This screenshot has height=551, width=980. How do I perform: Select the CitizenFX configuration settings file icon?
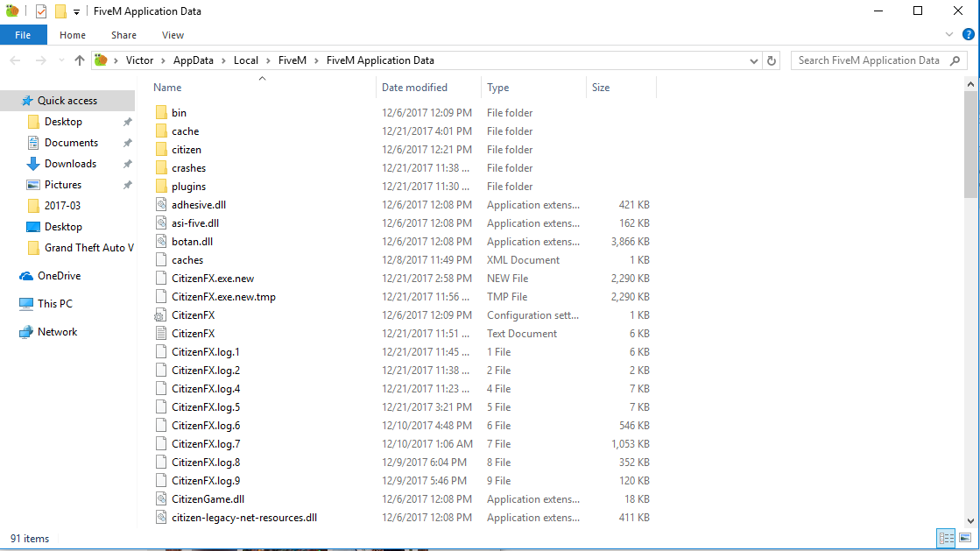tap(161, 315)
